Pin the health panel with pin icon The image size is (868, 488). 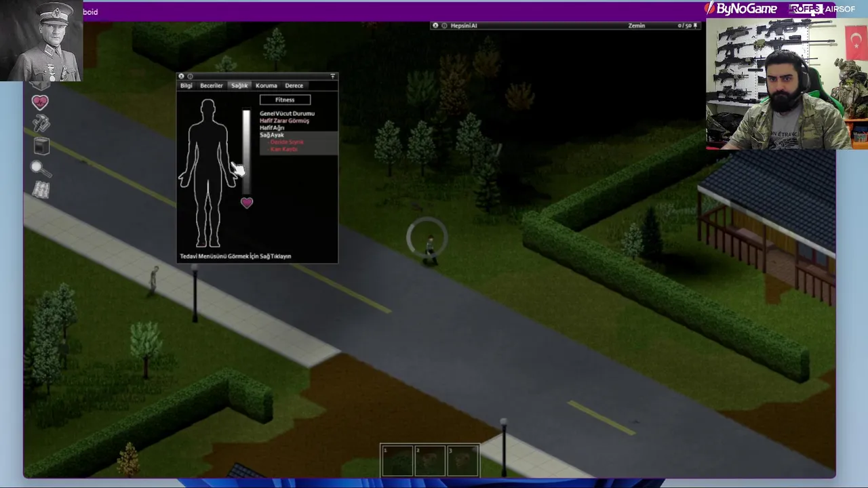pyautogui.click(x=332, y=77)
